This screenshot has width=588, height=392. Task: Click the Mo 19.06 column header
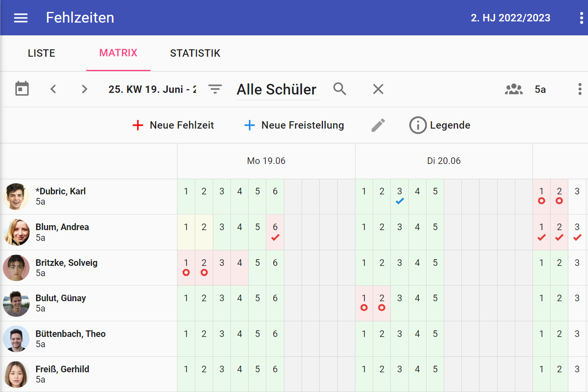[266, 161]
